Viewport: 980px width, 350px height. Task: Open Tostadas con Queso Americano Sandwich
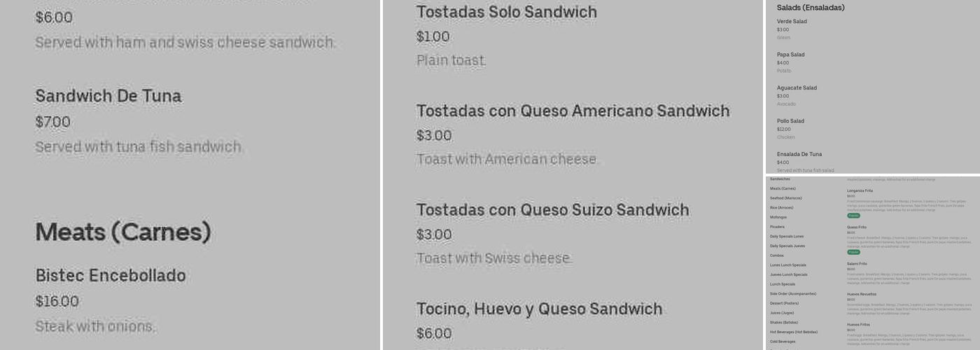click(x=573, y=111)
